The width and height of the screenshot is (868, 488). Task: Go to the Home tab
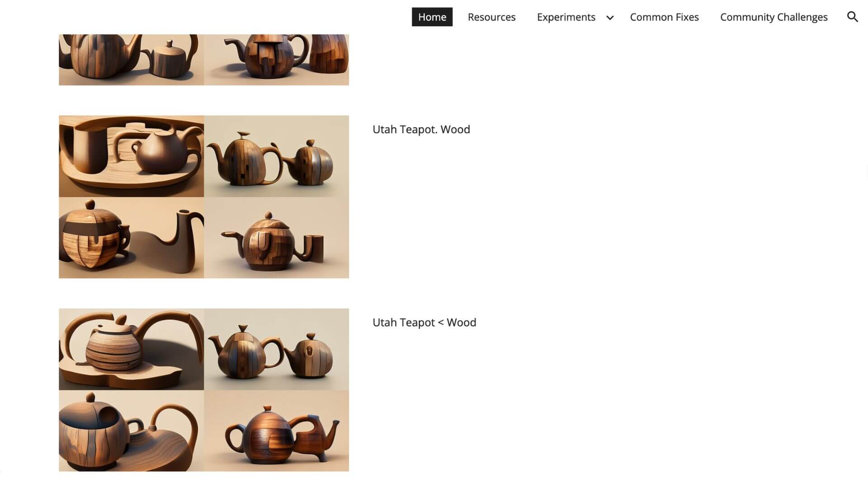pyautogui.click(x=432, y=17)
